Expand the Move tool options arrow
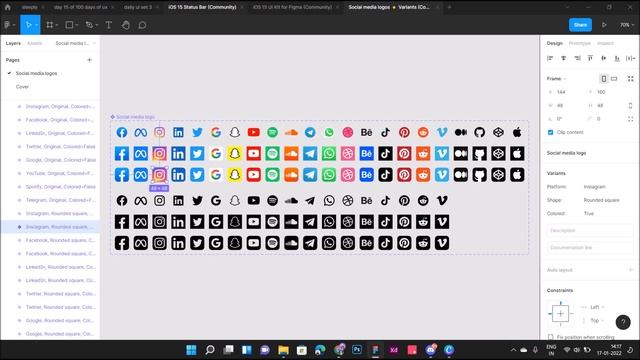Viewport: 640px width, 360px height. click(36, 25)
